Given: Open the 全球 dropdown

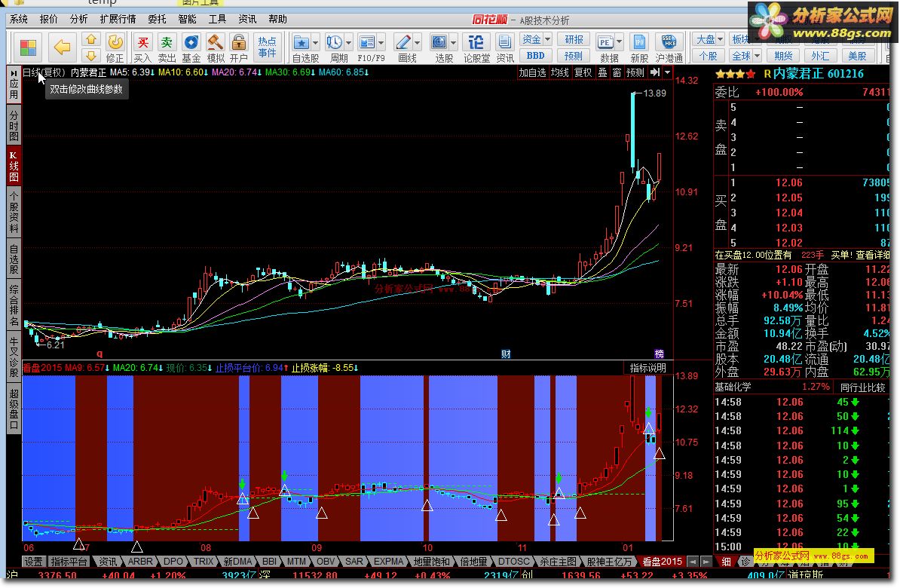Looking at the screenshot, I should 745,56.
